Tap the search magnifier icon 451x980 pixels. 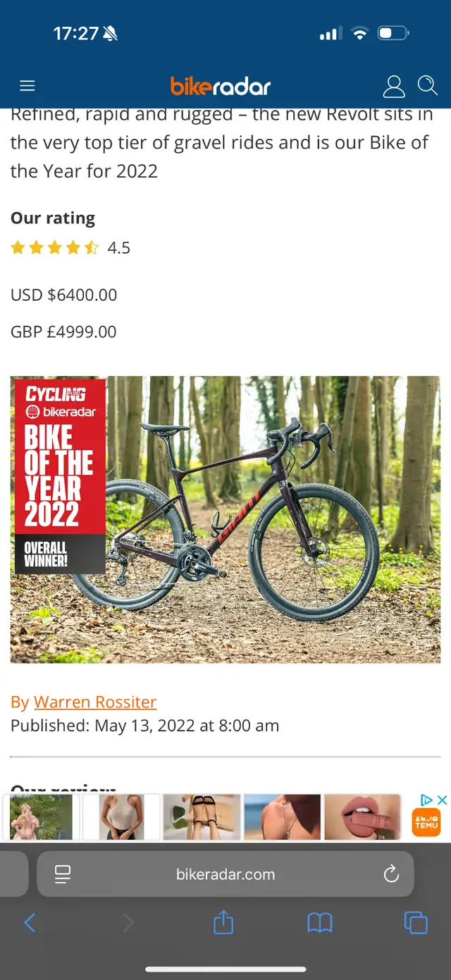click(x=428, y=86)
